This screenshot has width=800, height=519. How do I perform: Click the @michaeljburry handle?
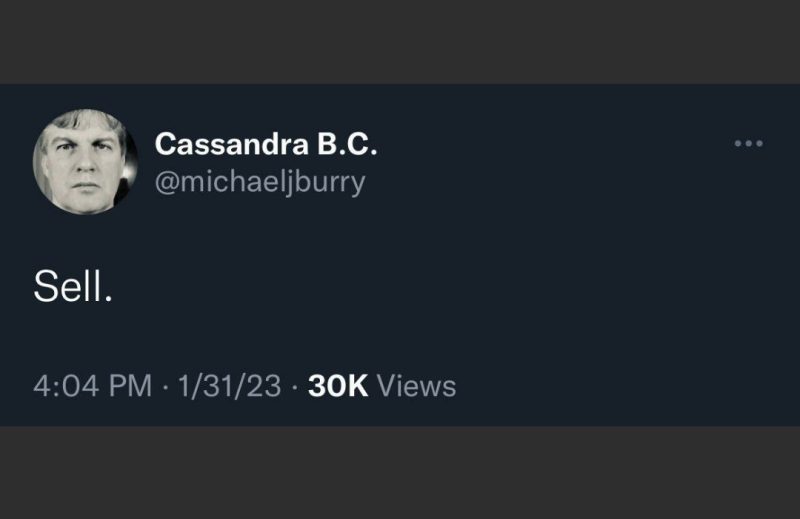260,182
